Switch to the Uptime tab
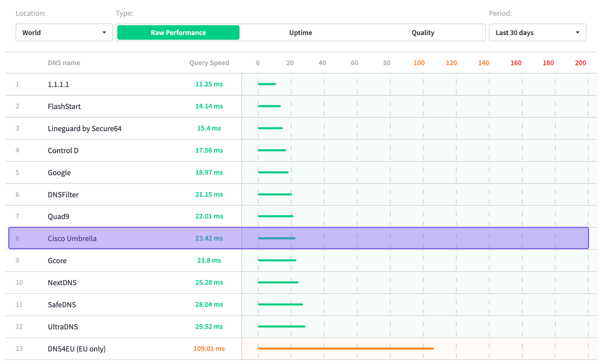This screenshot has width=602, height=364. click(300, 33)
